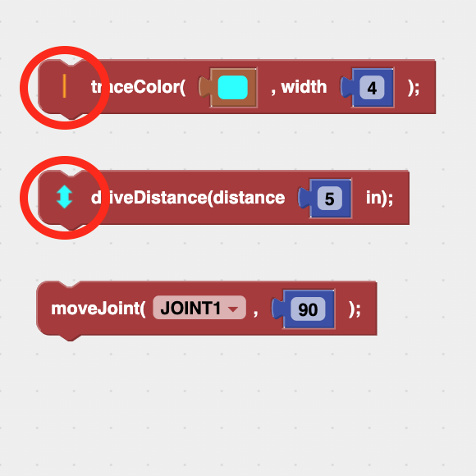Edit the width value 4 field

pos(372,88)
